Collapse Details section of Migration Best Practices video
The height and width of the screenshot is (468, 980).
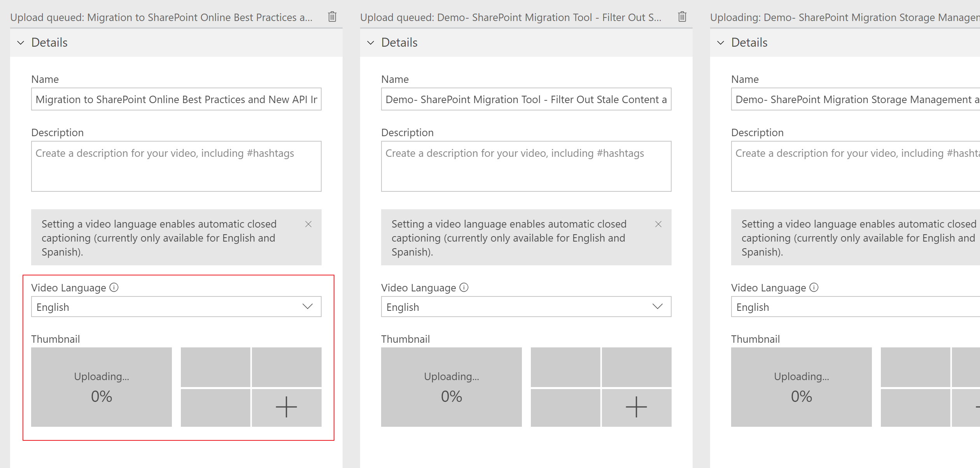21,42
